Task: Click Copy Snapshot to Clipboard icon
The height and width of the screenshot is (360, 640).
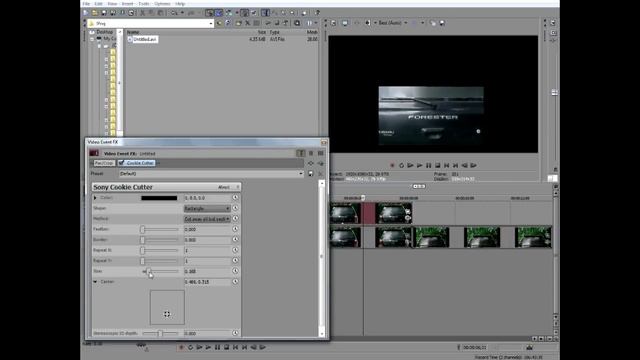Action: [x=433, y=23]
